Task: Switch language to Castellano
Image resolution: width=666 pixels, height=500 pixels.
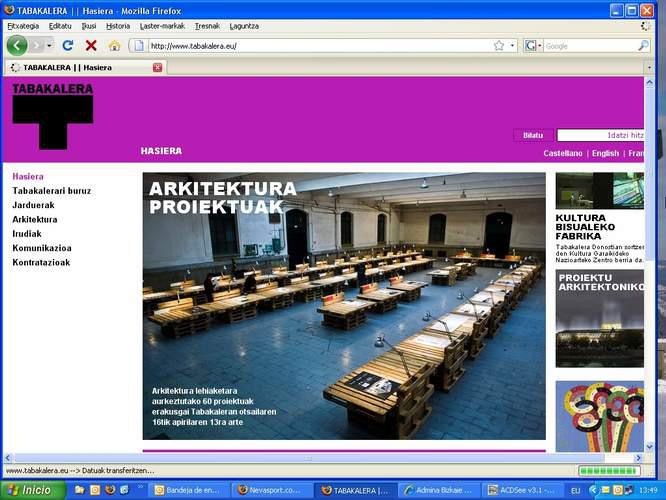Action: [x=563, y=153]
